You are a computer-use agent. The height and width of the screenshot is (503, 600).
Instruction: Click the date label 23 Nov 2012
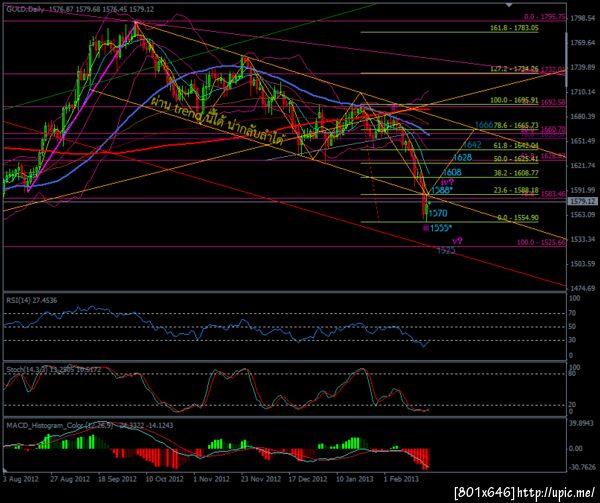[261, 479]
